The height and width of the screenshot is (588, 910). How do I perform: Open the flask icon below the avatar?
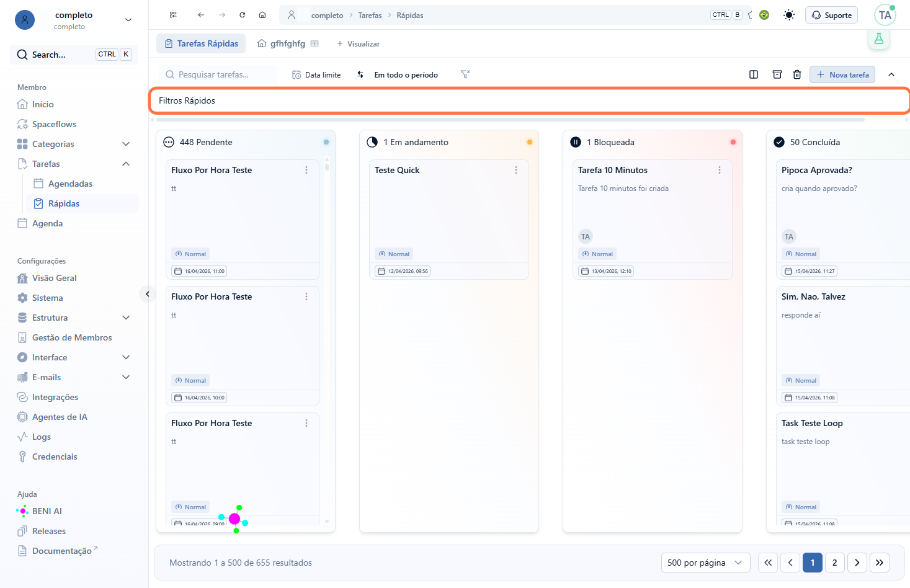879,39
